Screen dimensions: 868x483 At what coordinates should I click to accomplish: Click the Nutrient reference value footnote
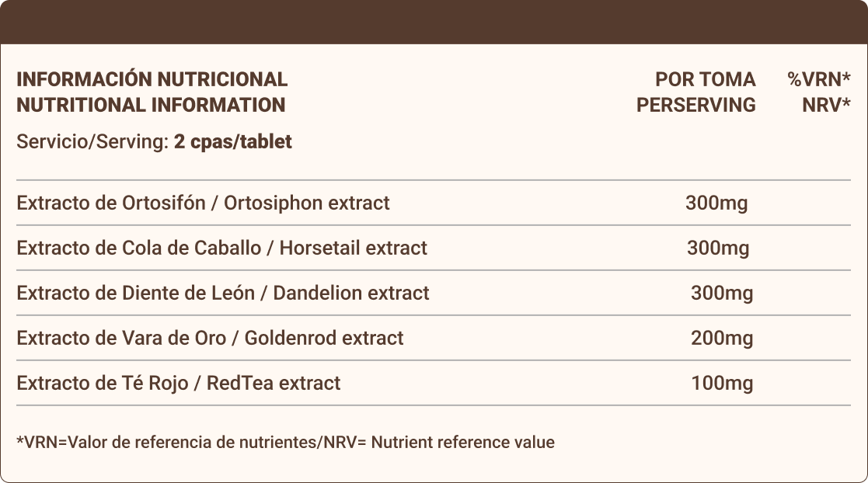[285, 443]
